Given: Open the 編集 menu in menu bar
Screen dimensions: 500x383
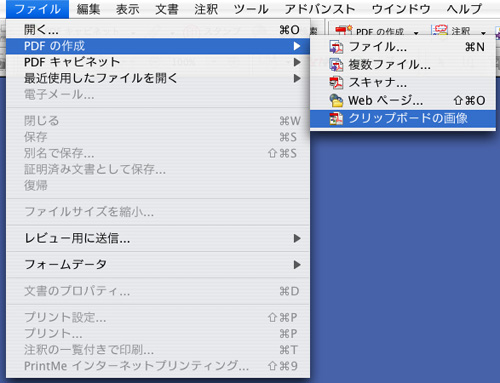Looking at the screenshot, I should click(x=88, y=9).
